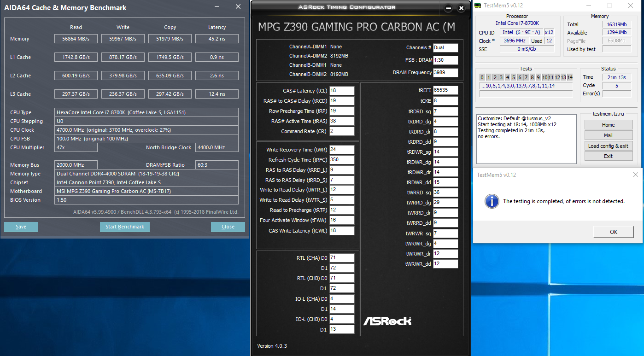This screenshot has width=644, height=356.
Task: Click the TestMem5 Time value 21m 13s
Action: (x=617, y=77)
